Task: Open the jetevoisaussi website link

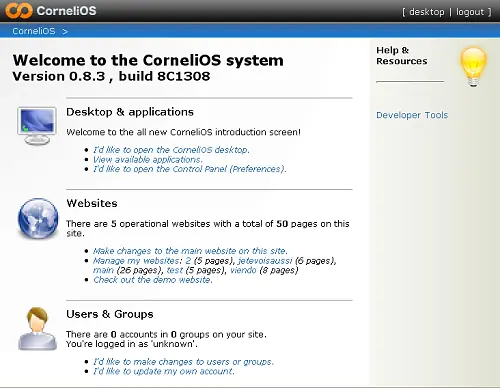Action: (265, 260)
